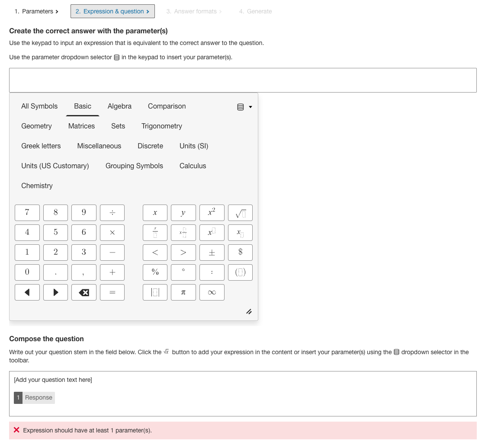This screenshot has height=448, width=485.
Task: Select the Greek letters symbol group
Action: [41, 146]
